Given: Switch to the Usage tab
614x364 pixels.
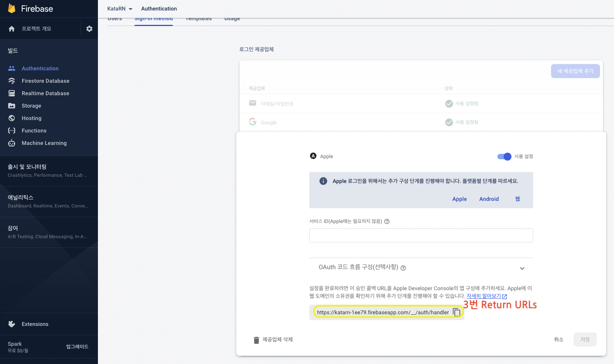Looking at the screenshot, I should pyautogui.click(x=232, y=19).
